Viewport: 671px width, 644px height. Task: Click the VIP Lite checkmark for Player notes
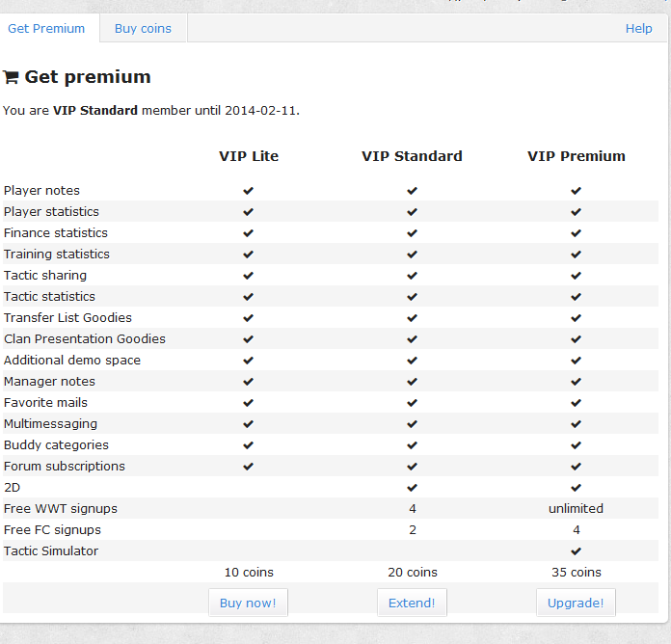248,191
